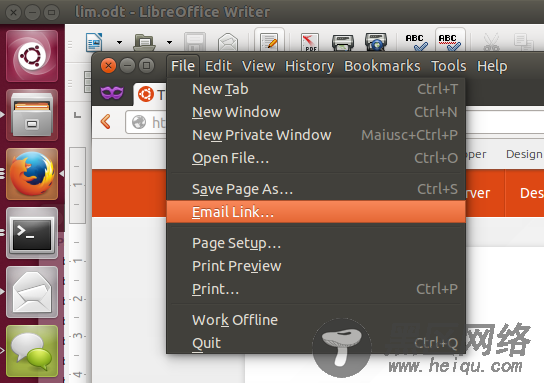Click Page Preview icon in Writer toolbar
The image size is (544, 383).
pos(376,42)
